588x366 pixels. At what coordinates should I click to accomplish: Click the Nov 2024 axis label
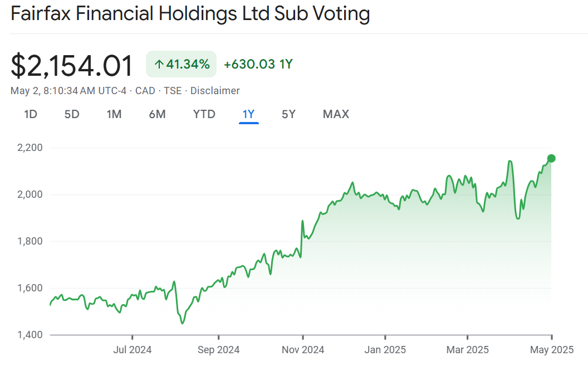pyautogui.click(x=303, y=350)
